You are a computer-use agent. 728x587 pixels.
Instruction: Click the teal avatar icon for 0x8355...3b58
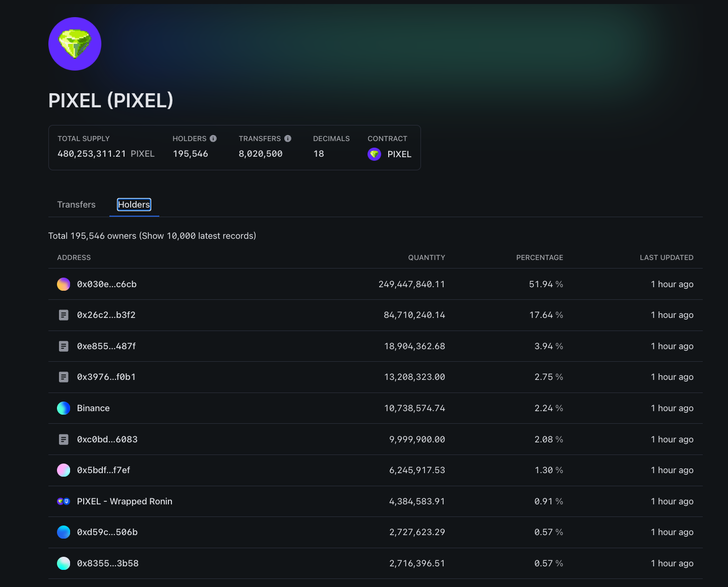(64, 563)
